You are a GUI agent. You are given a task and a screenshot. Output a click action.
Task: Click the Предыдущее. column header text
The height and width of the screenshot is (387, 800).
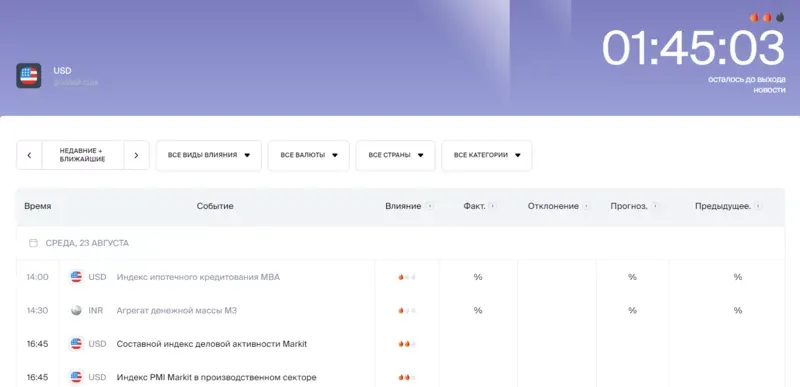(x=722, y=206)
